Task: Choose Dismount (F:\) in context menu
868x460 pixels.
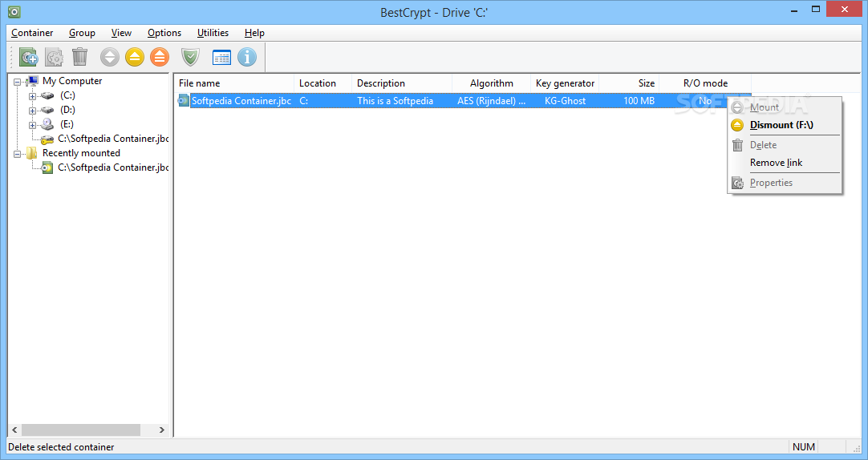Action: [x=785, y=125]
